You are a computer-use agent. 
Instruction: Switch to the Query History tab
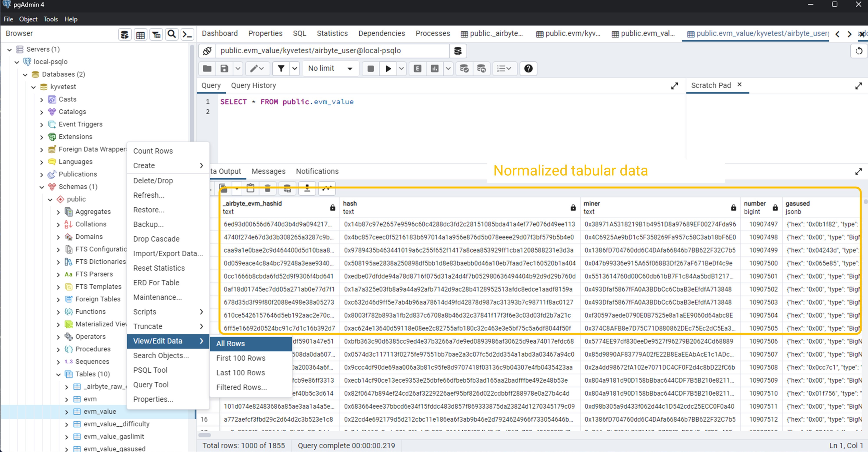pyautogui.click(x=253, y=85)
